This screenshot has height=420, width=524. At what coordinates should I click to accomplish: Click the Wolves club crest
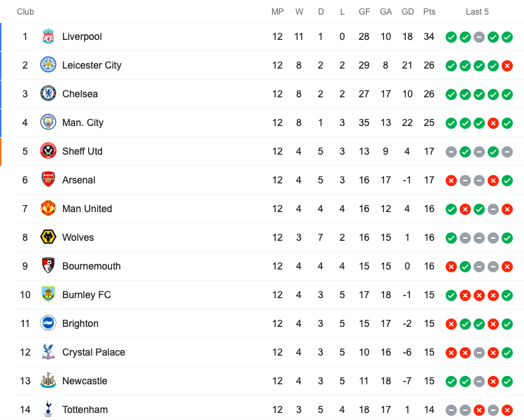pos(48,237)
